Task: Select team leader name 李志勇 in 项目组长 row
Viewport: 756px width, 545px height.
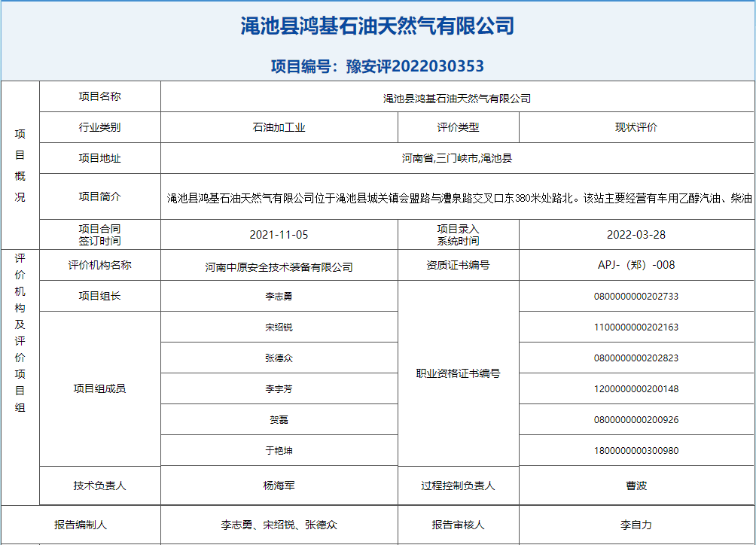Action: click(x=279, y=297)
